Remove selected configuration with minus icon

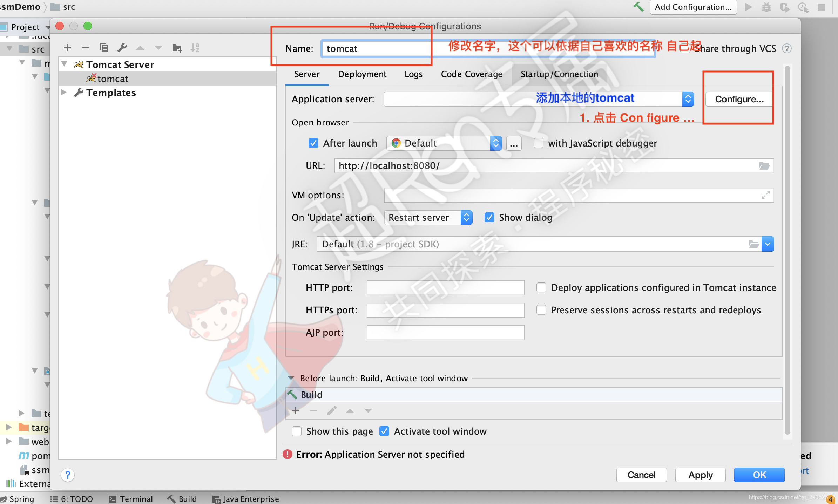(85, 48)
